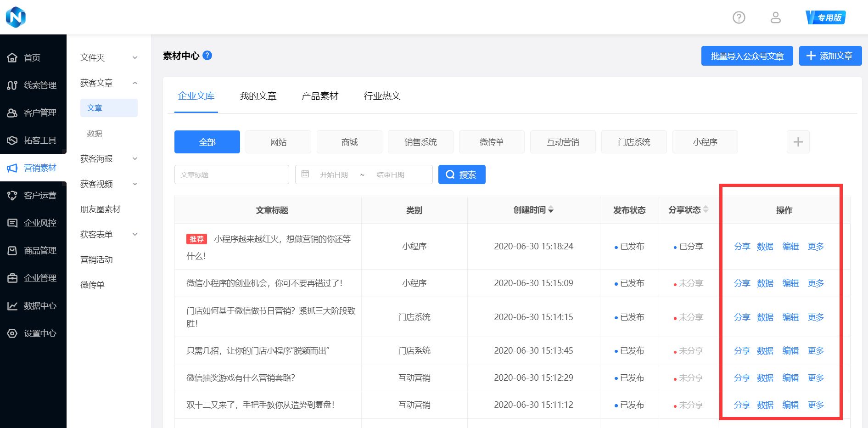
Task: Open 数据中心 in the sidebar
Action: (33, 305)
